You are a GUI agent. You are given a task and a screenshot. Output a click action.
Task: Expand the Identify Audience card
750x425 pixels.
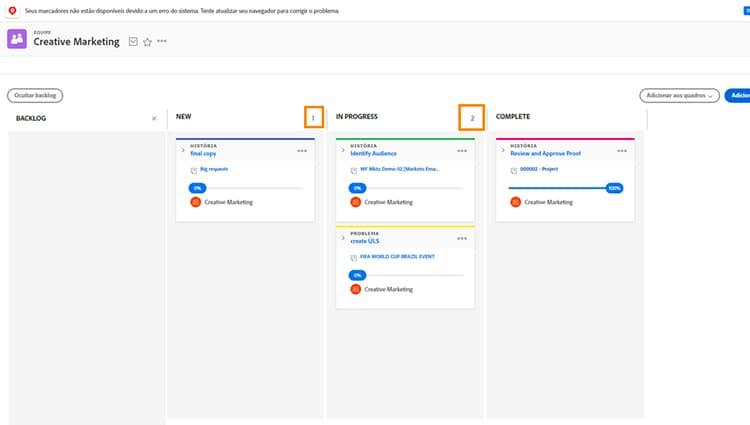click(342, 150)
